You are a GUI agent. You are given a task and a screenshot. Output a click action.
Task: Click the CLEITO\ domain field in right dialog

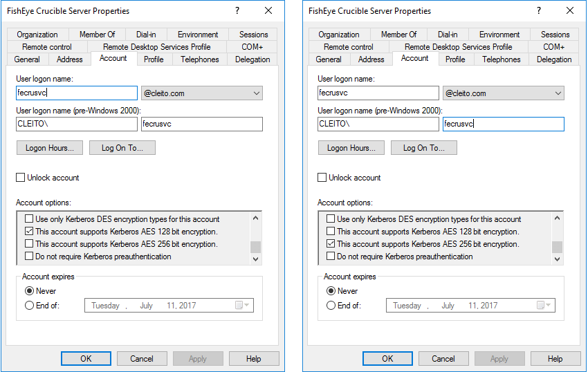378,124
